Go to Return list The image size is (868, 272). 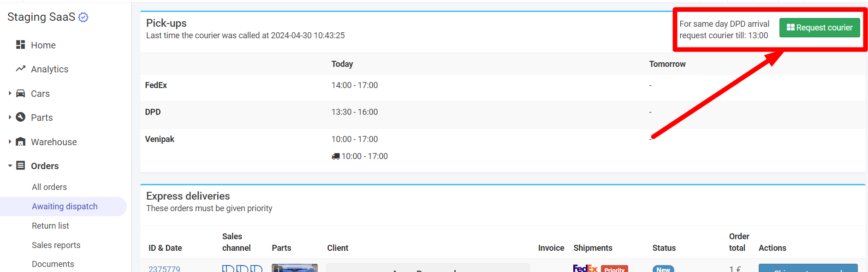[50, 225]
